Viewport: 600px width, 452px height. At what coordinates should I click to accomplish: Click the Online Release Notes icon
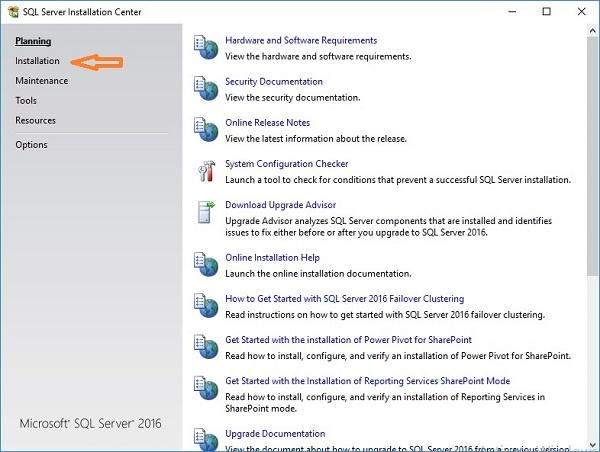coord(206,130)
